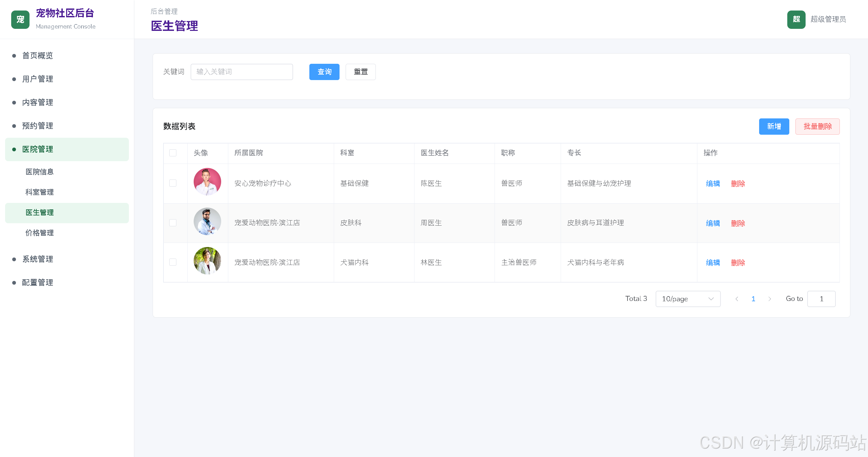
Task: Delete the 周医生 row
Action: click(x=738, y=223)
